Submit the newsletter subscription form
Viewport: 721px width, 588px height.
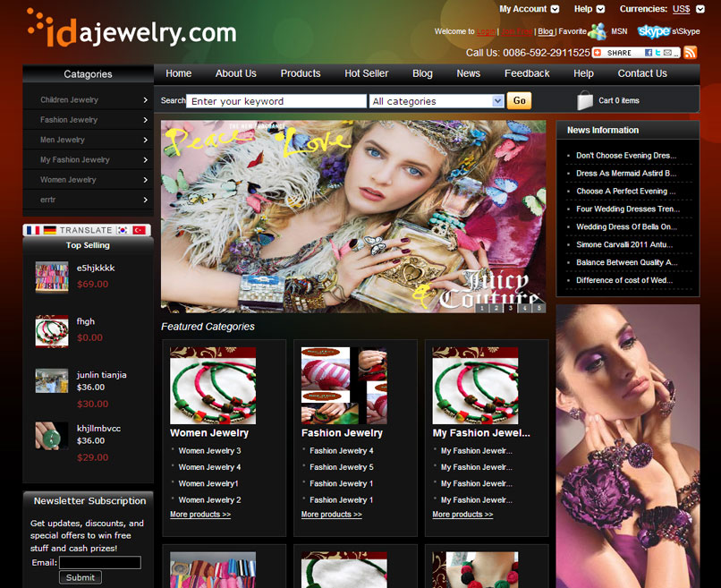click(81, 577)
